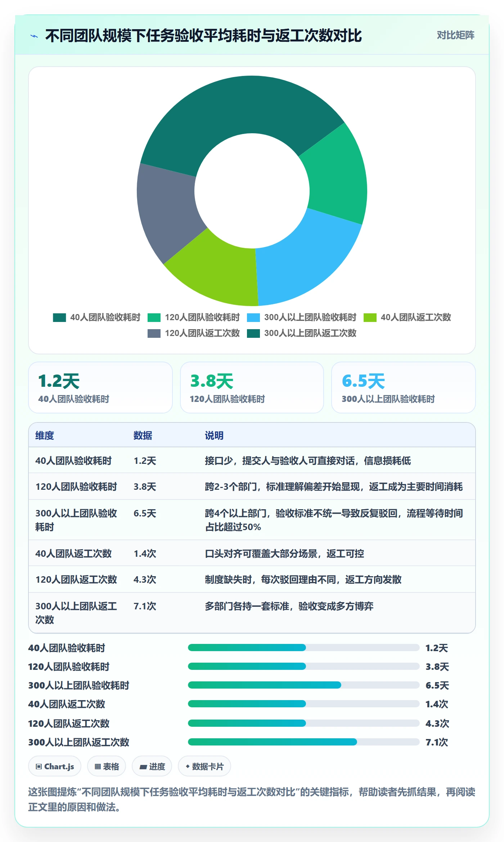Click the 1.4次 value beside the progress bar
Viewport: 504px width, 842px height.
pyautogui.click(x=437, y=704)
